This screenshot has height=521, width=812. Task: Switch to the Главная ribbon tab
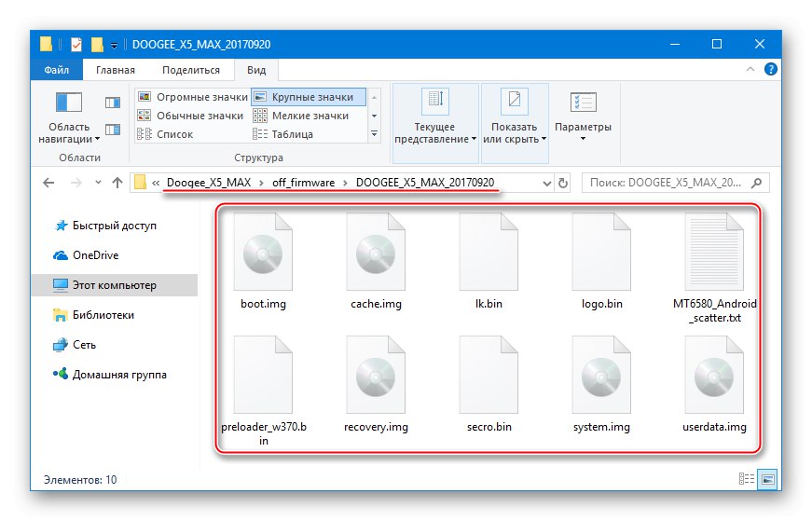[x=115, y=70]
